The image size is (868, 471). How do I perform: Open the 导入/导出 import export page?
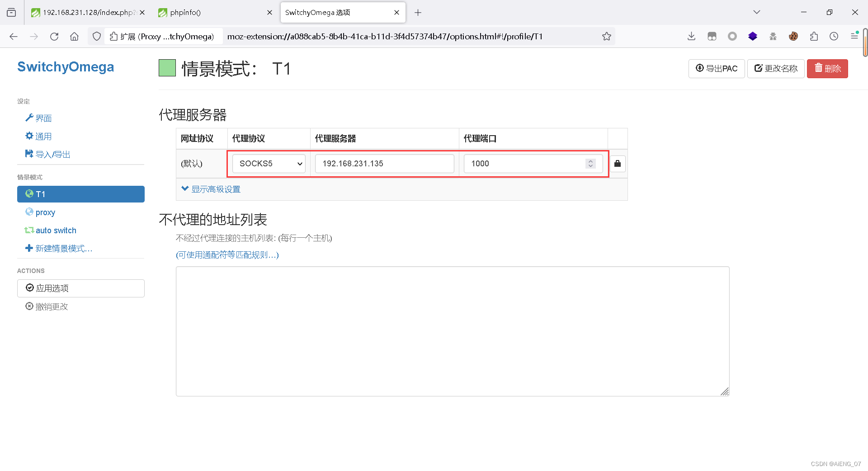click(48, 155)
